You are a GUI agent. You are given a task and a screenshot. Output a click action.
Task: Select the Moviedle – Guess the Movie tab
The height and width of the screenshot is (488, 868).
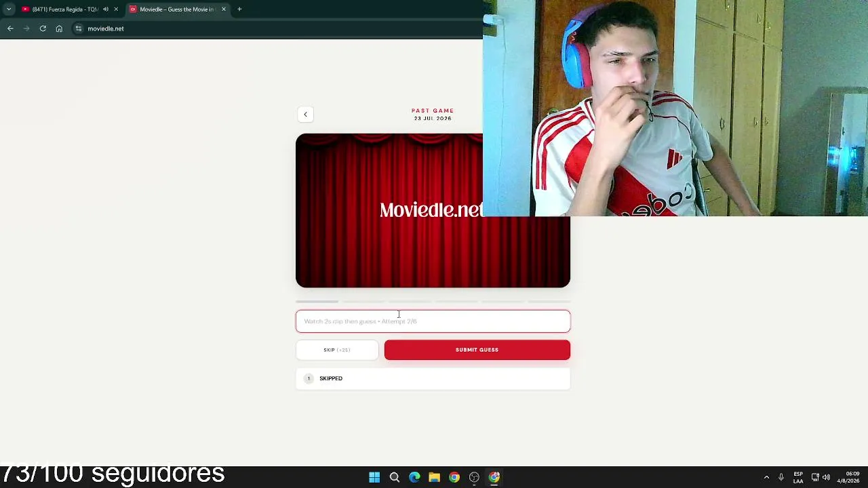(176, 9)
